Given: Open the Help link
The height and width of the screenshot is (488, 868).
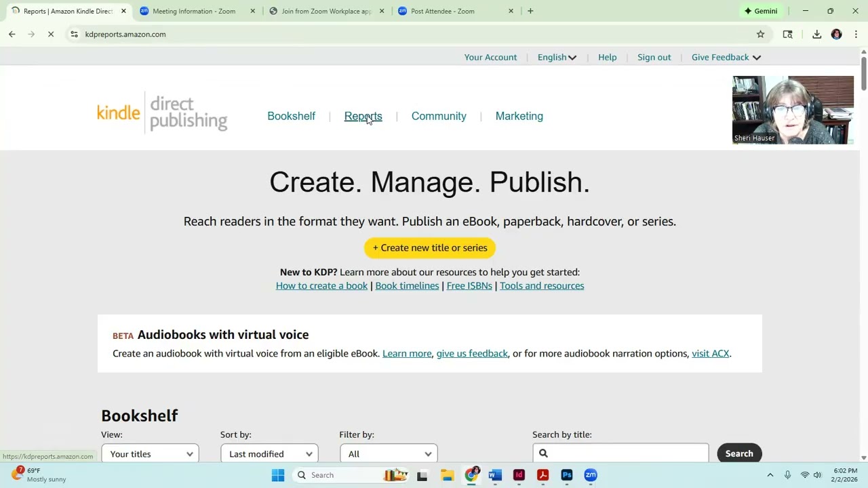Looking at the screenshot, I should 608,57.
